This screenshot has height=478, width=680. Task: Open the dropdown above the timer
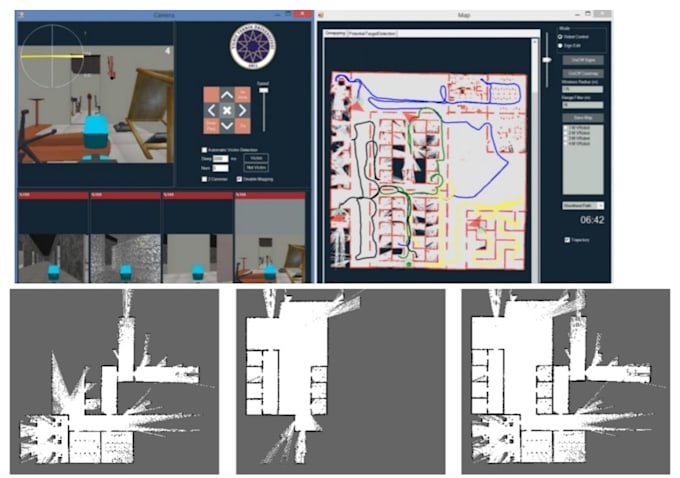(x=583, y=206)
